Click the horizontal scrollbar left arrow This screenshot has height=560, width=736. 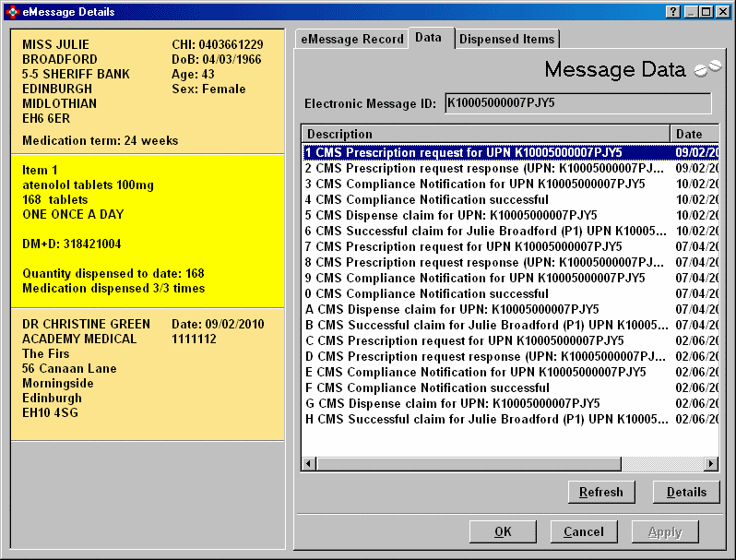coord(309,463)
